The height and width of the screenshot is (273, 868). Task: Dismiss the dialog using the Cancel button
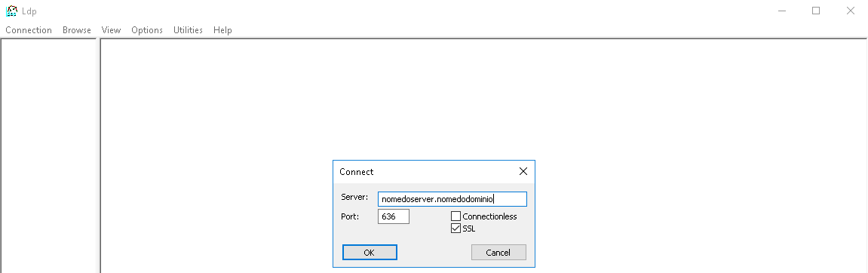pos(498,253)
